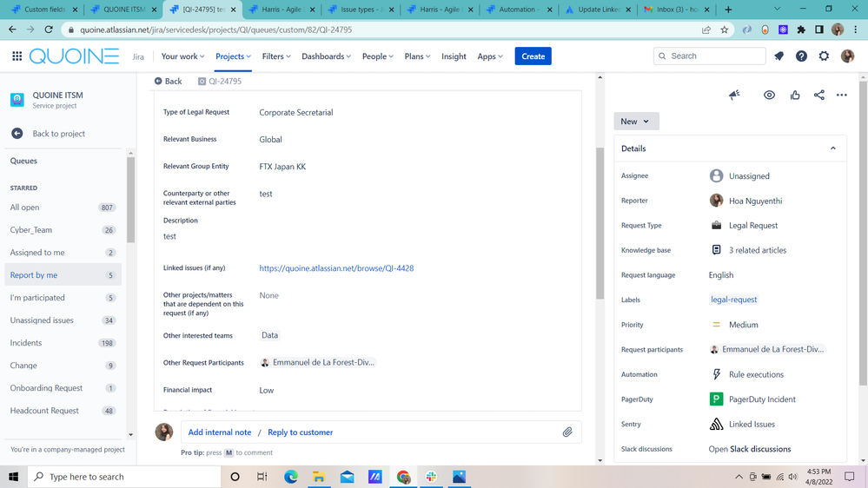
Task: Open Sentry Linked Issues
Action: [752, 424]
